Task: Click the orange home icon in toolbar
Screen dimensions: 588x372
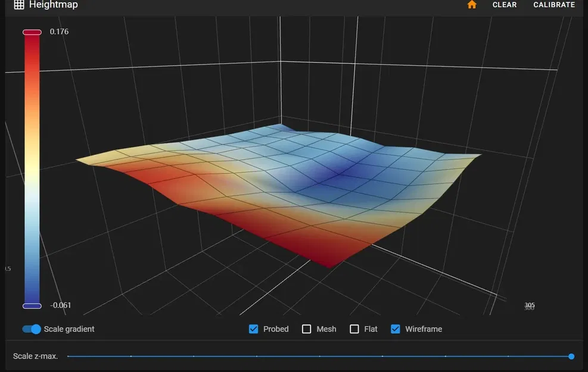Action: [x=472, y=5]
